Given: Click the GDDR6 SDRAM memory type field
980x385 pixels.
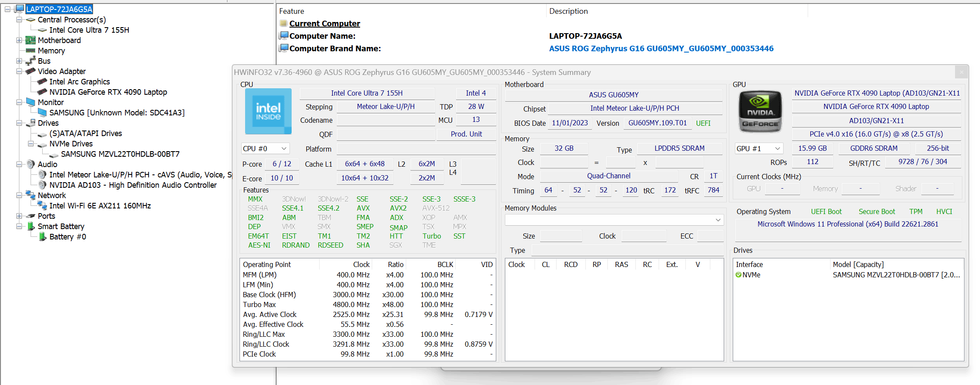Looking at the screenshot, I should [x=874, y=148].
